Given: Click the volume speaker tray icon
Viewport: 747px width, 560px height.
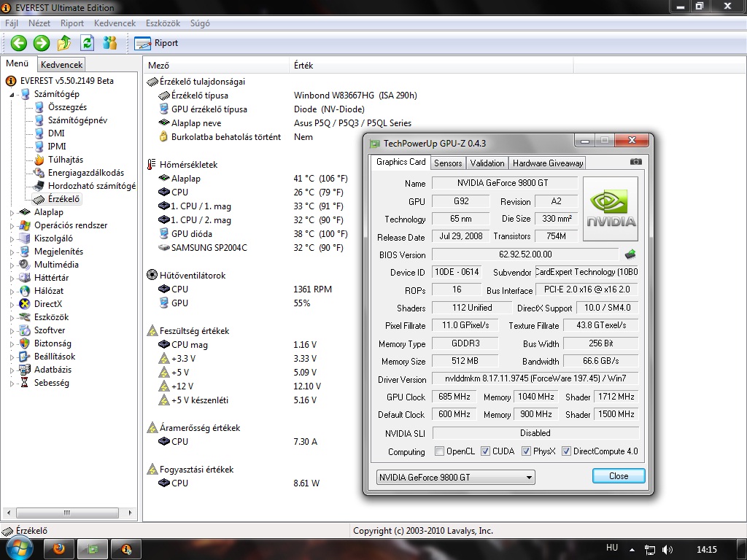Looking at the screenshot, I should pos(667,550).
